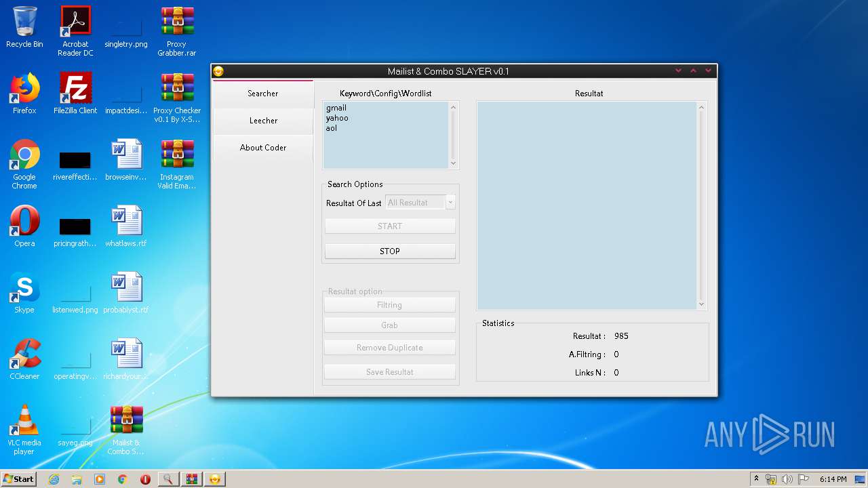The width and height of the screenshot is (868, 488).
Task: Click the 'yahoo' keyword line
Action: (x=337, y=118)
